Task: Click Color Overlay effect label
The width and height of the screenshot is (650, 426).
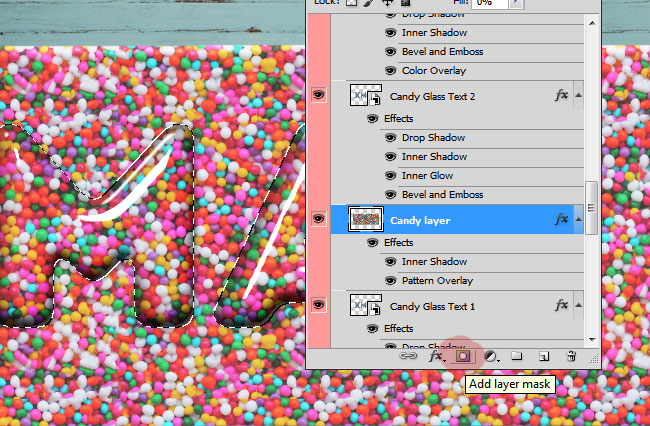Action: tap(434, 71)
